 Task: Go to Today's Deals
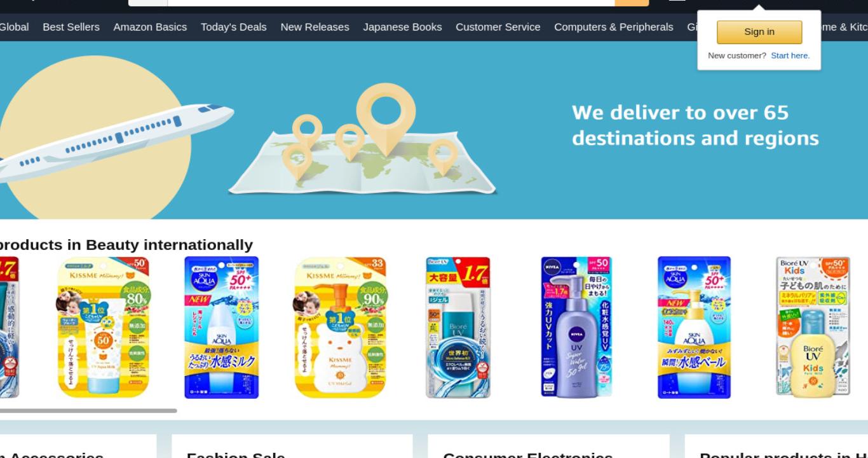click(234, 27)
